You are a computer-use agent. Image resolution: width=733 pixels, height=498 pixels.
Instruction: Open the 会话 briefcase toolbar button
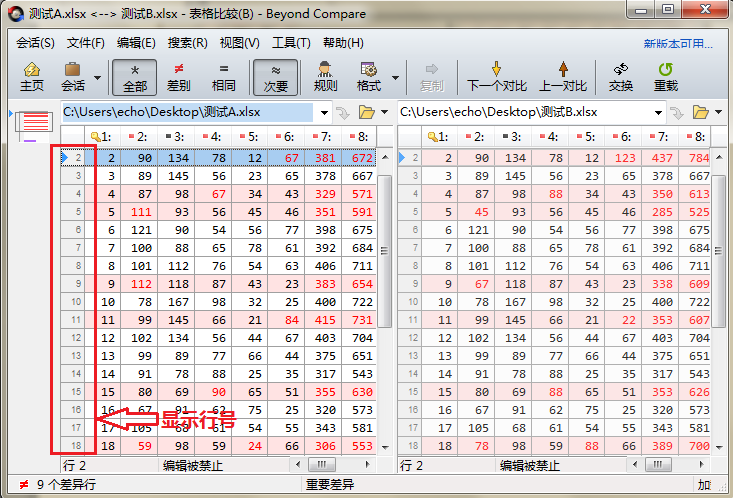[x=72, y=77]
